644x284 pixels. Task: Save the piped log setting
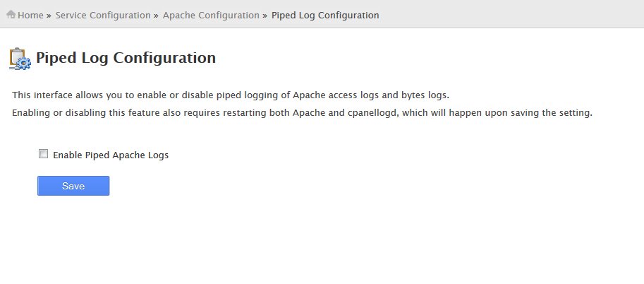[73, 186]
